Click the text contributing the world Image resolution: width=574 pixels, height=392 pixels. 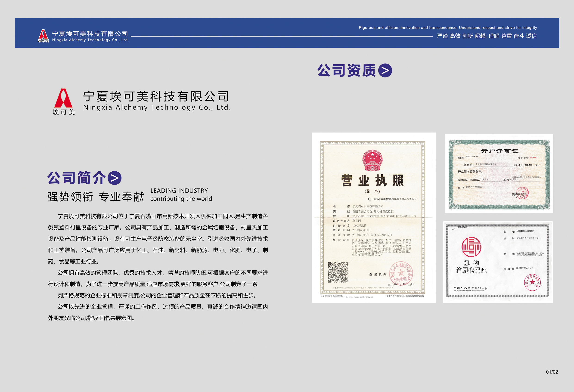[x=181, y=199]
